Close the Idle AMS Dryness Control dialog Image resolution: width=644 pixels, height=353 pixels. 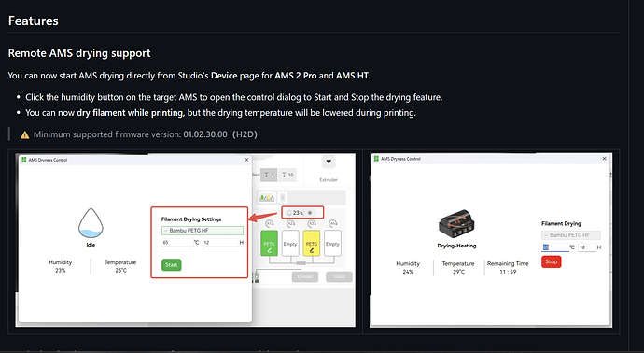click(246, 160)
